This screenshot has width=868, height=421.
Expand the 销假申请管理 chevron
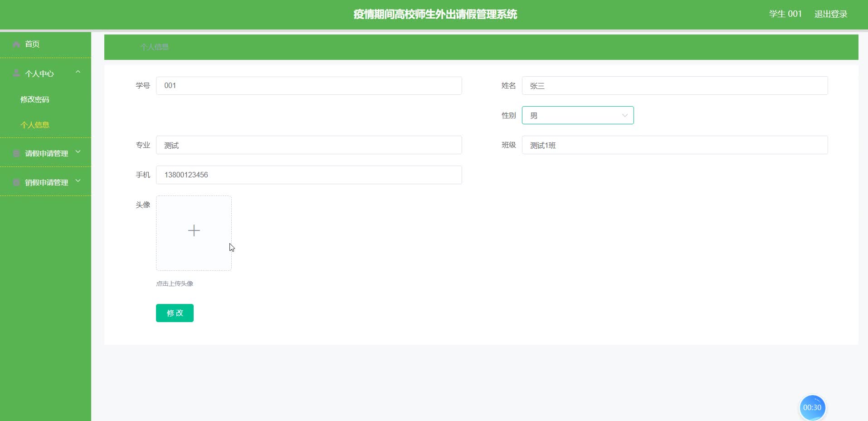pyautogui.click(x=78, y=181)
